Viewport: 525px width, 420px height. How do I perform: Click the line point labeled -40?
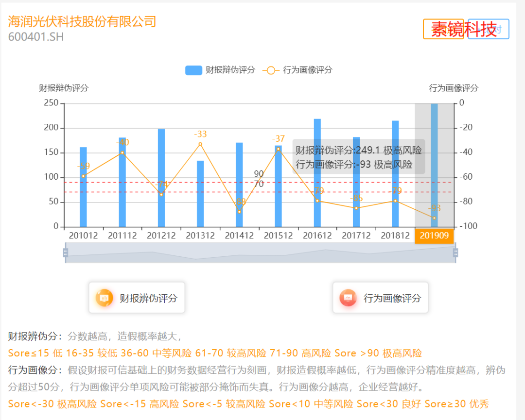(x=122, y=153)
